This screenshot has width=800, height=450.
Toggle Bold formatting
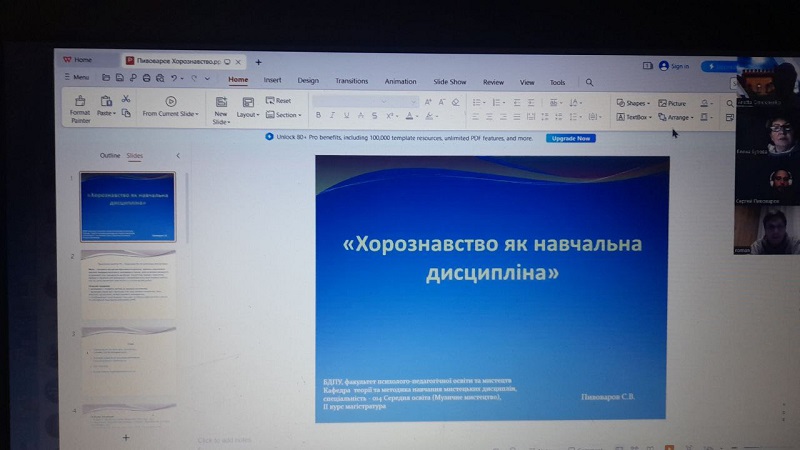[318, 115]
